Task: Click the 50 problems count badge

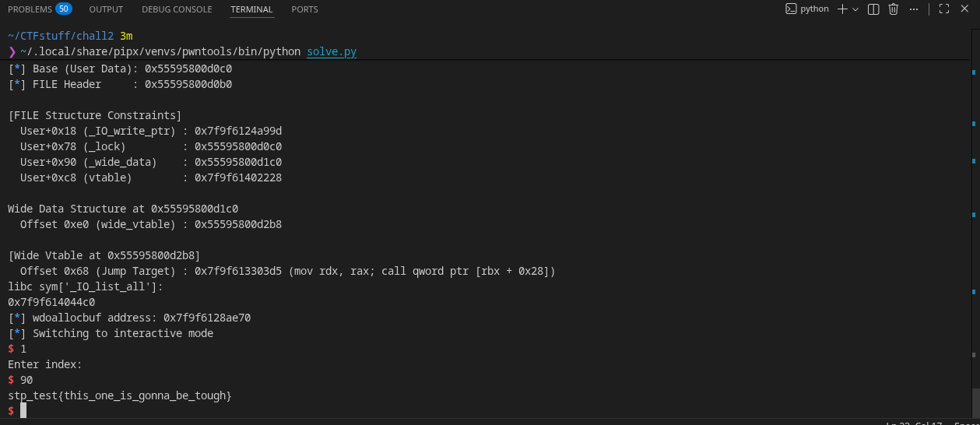Action: click(x=63, y=9)
